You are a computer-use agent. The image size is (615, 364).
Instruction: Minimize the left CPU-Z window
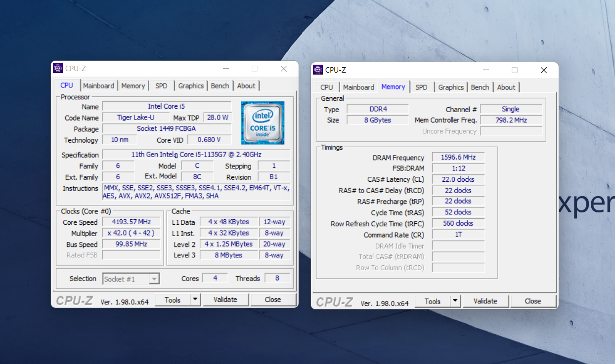click(x=226, y=69)
